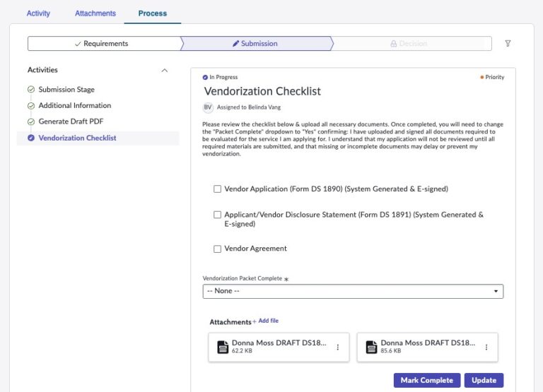Open options for 62.2 KB attachment
543x392 pixels.
pos(338,347)
